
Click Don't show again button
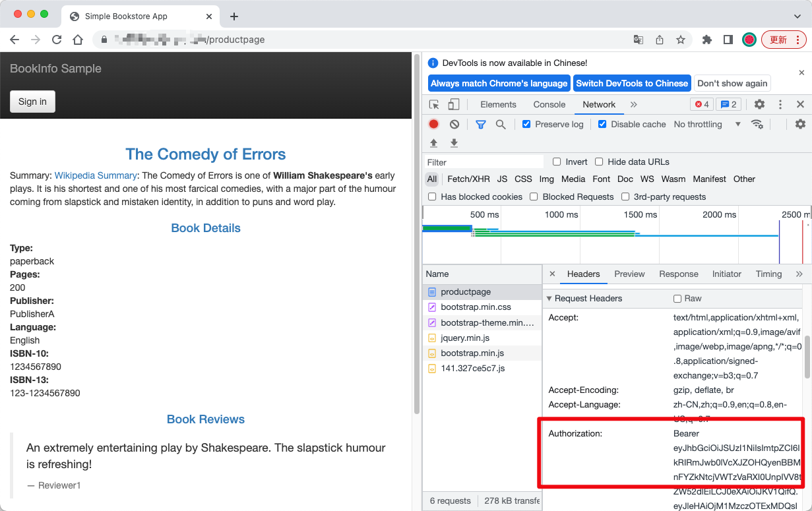(732, 83)
